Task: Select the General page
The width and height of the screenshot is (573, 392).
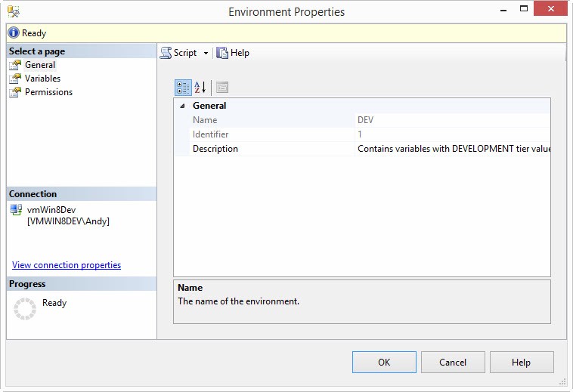Action: click(39, 65)
